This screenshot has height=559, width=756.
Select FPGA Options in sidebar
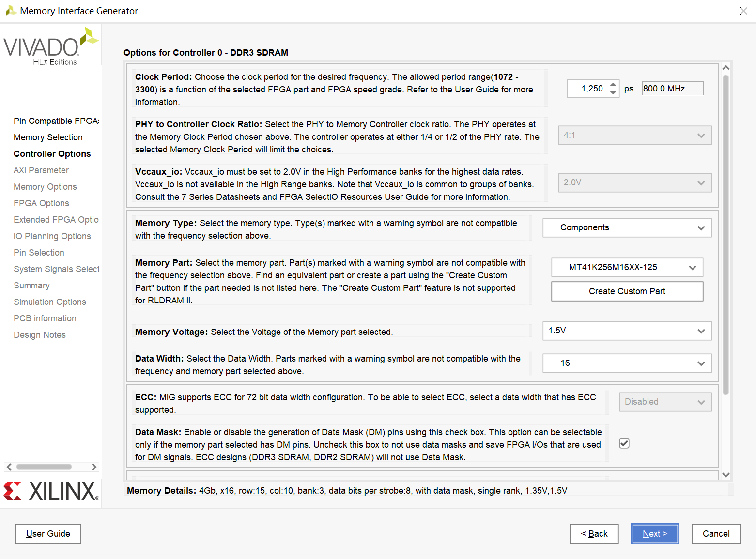click(41, 203)
